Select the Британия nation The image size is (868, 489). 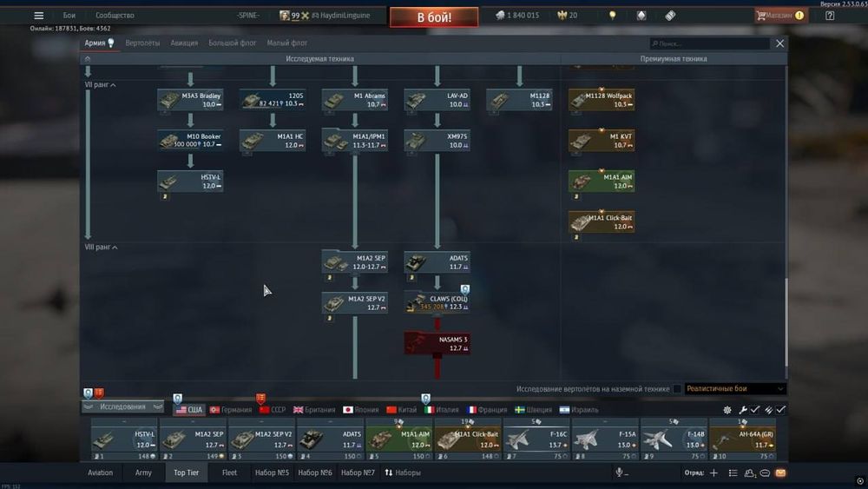[x=314, y=410]
